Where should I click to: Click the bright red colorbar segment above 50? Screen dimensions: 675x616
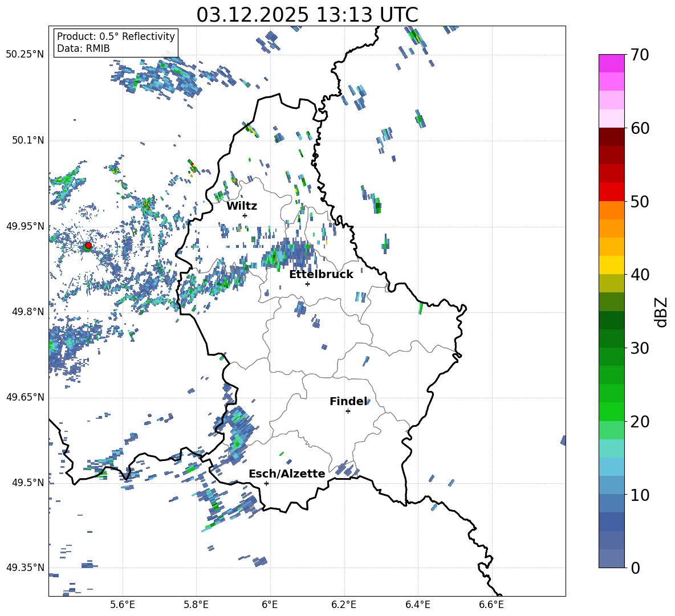pyautogui.click(x=611, y=192)
